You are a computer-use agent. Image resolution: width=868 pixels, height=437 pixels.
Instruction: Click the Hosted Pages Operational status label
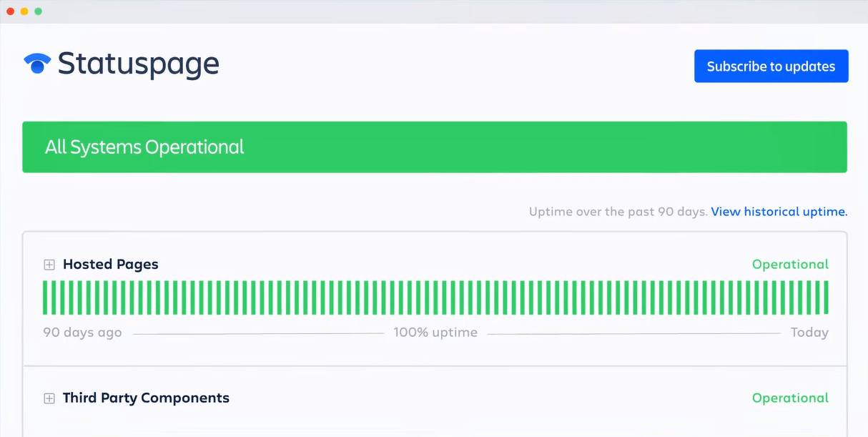click(x=790, y=265)
